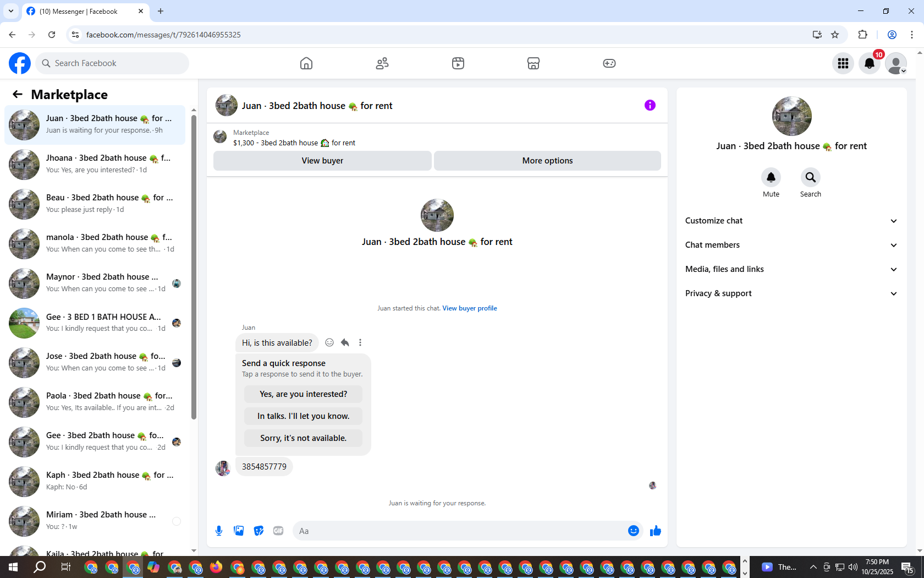Image resolution: width=924 pixels, height=578 pixels.
Task: Open the account profile avatar menu
Action: [896, 63]
